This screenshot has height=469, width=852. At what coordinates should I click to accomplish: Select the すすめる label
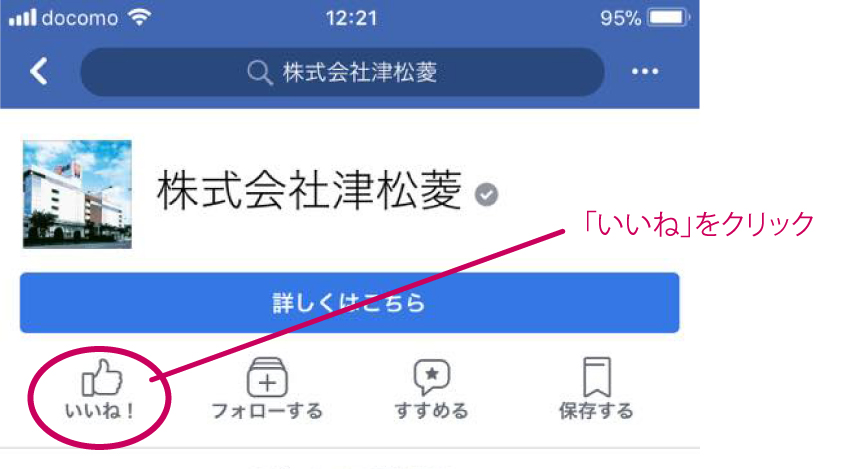431,411
